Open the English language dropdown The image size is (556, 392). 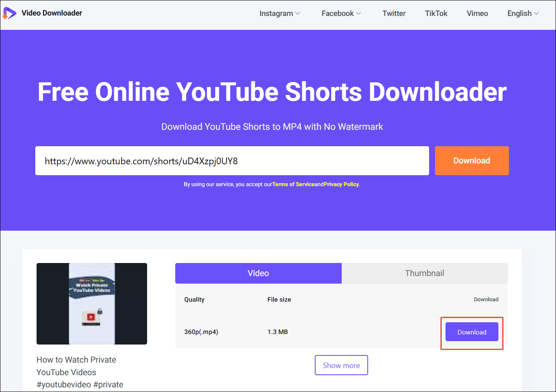(x=523, y=13)
